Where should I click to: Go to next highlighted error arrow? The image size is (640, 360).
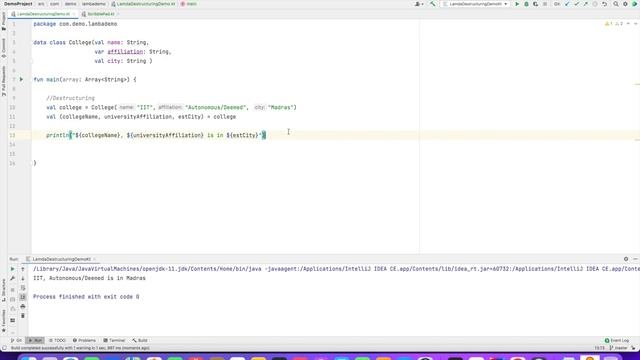pyautogui.click(x=635, y=24)
